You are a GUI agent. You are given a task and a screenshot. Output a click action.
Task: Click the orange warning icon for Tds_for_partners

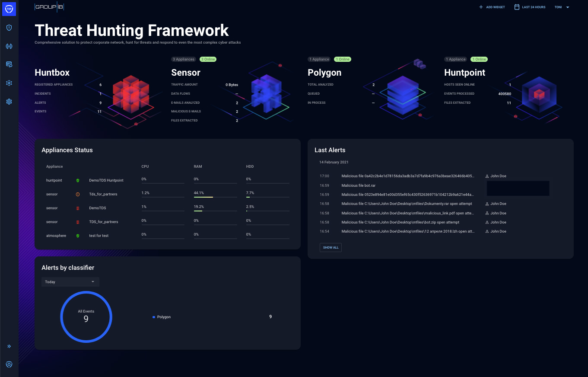(78, 194)
